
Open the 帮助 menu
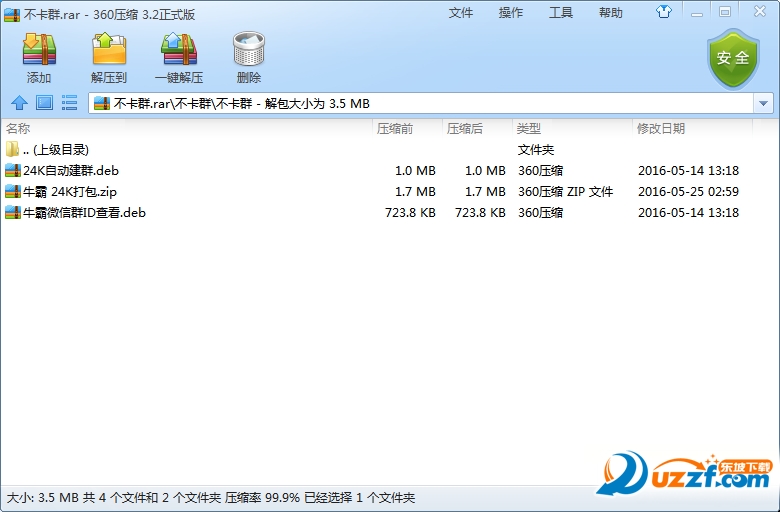click(611, 13)
